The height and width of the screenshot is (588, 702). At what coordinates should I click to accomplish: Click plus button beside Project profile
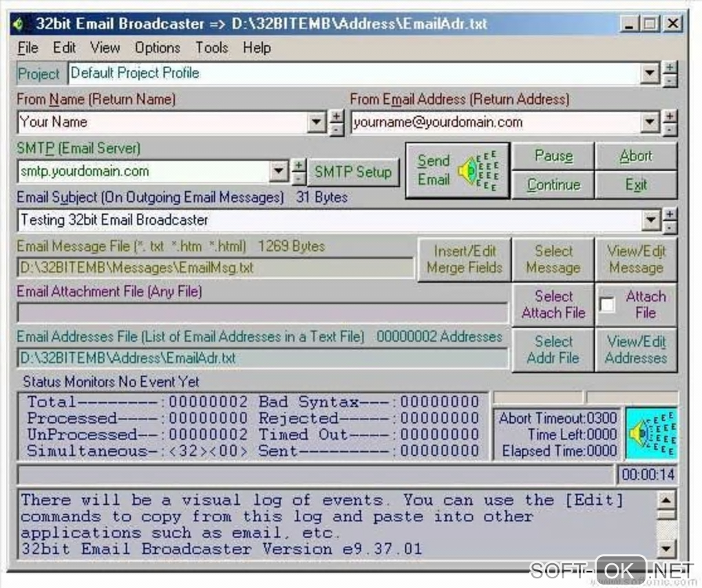pyautogui.click(x=670, y=67)
